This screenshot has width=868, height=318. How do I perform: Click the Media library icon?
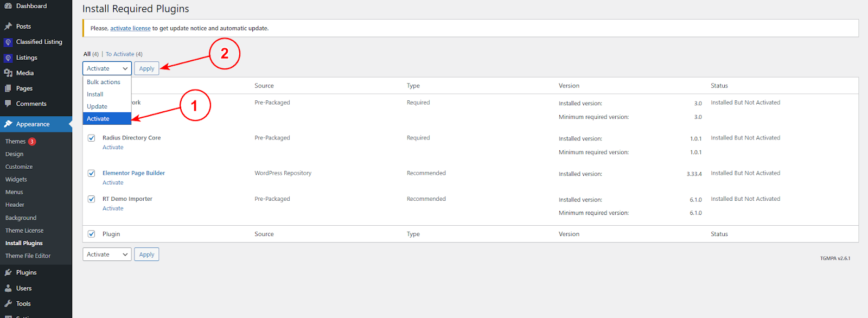coord(8,73)
